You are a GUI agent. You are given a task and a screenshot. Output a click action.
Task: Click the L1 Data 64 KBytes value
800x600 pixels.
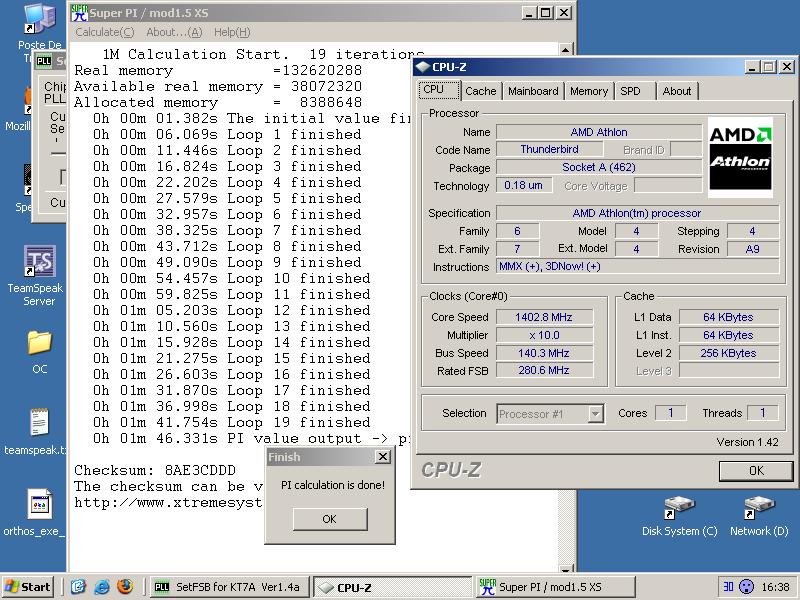[x=729, y=317]
